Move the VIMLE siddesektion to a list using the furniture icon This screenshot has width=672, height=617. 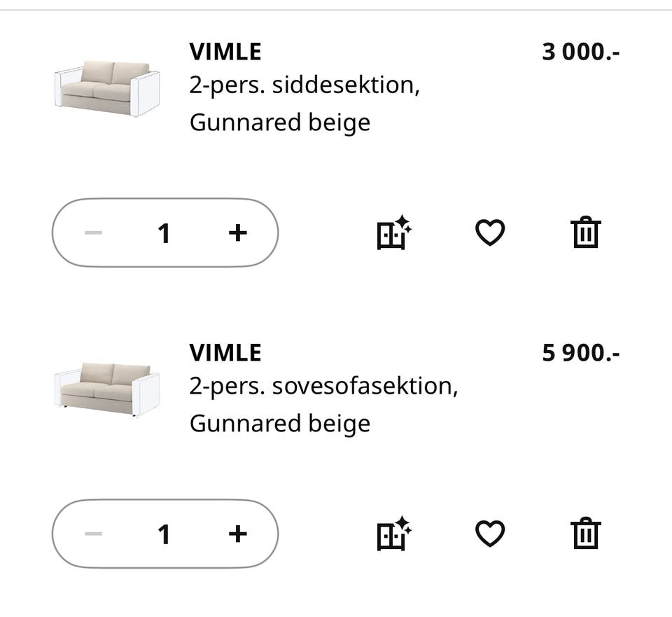pyautogui.click(x=393, y=233)
